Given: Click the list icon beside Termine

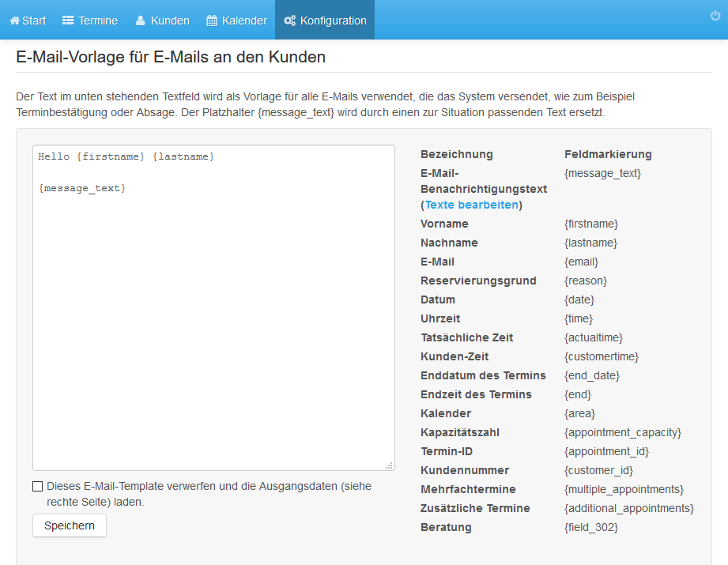Looking at the screenshot, I should click(68, 21).
